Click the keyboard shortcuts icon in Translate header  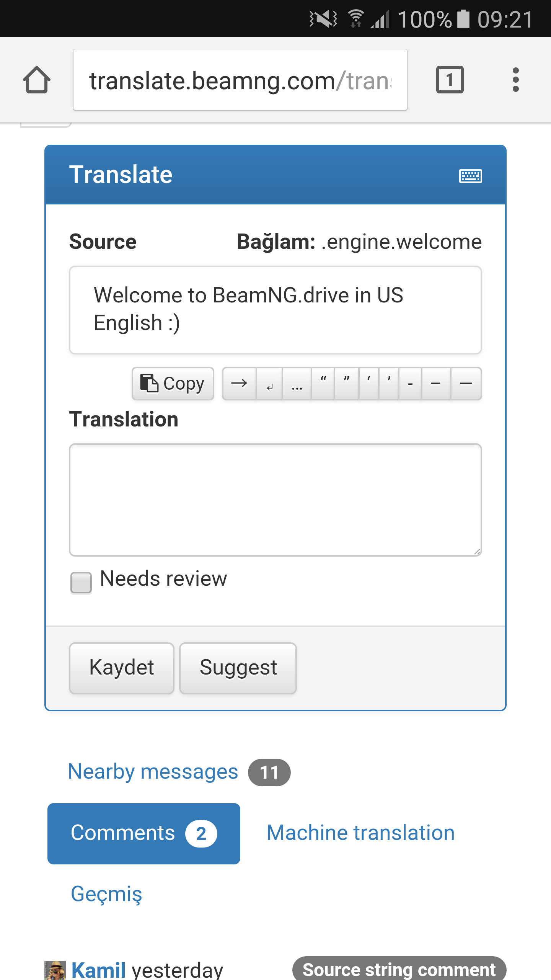(x=470, y=176)
